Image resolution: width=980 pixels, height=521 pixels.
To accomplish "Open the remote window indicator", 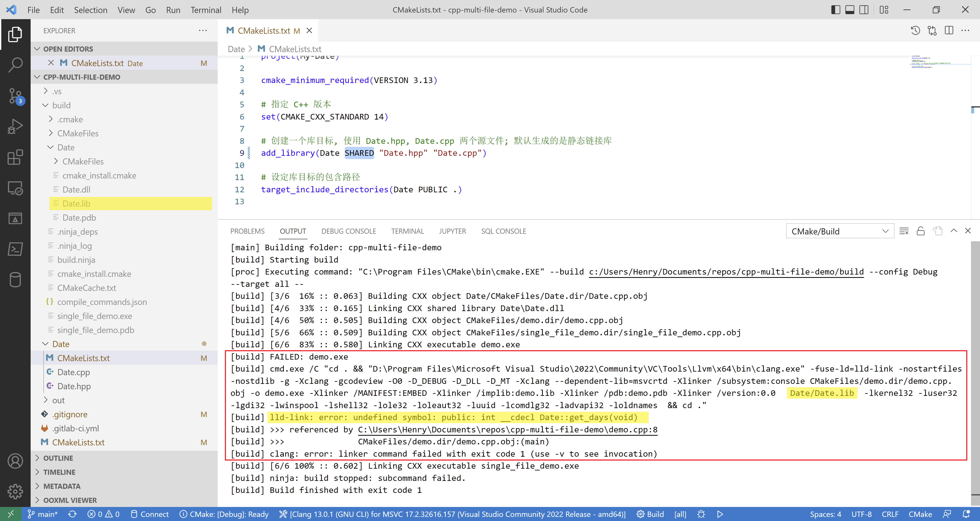I will [x=11, y=514].
